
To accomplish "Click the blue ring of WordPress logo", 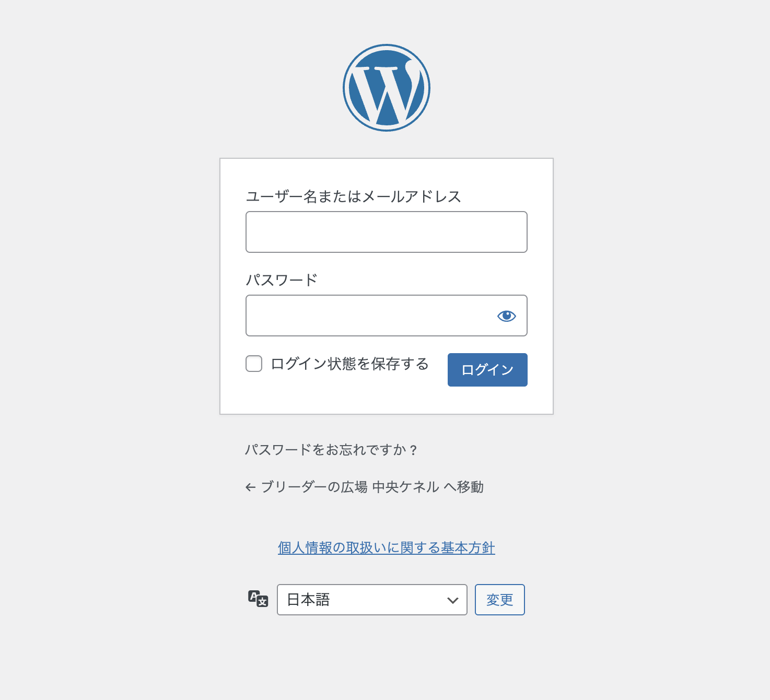I will click(x=387, y=46).
